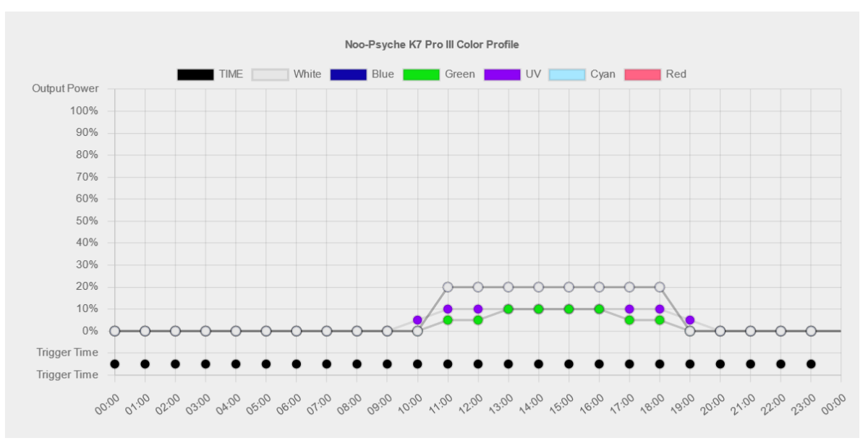Toggle the UV channel legend entry
The height and width of the screenshot is (443, 868).
511,74
